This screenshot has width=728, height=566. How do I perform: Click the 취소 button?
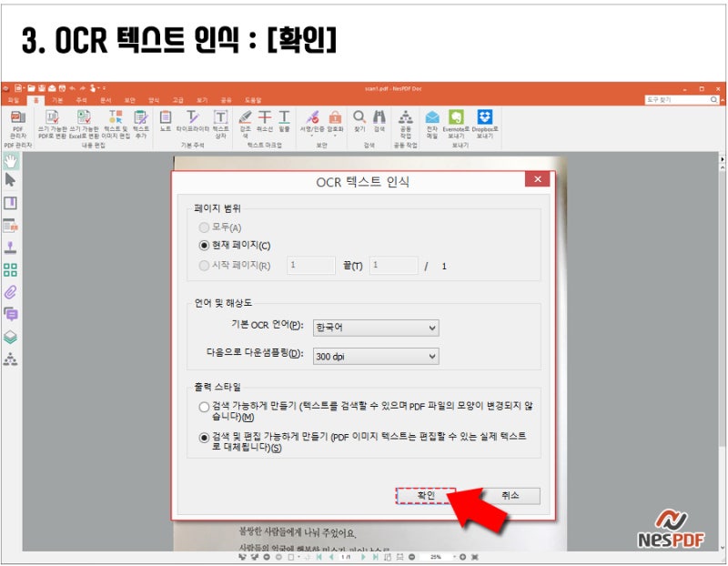point(510,496)
